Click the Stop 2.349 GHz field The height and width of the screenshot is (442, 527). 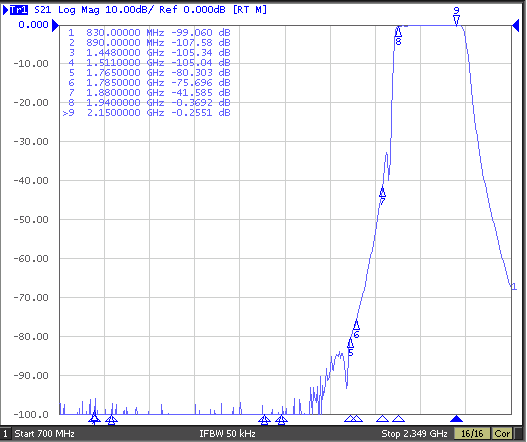click(414, 434)
